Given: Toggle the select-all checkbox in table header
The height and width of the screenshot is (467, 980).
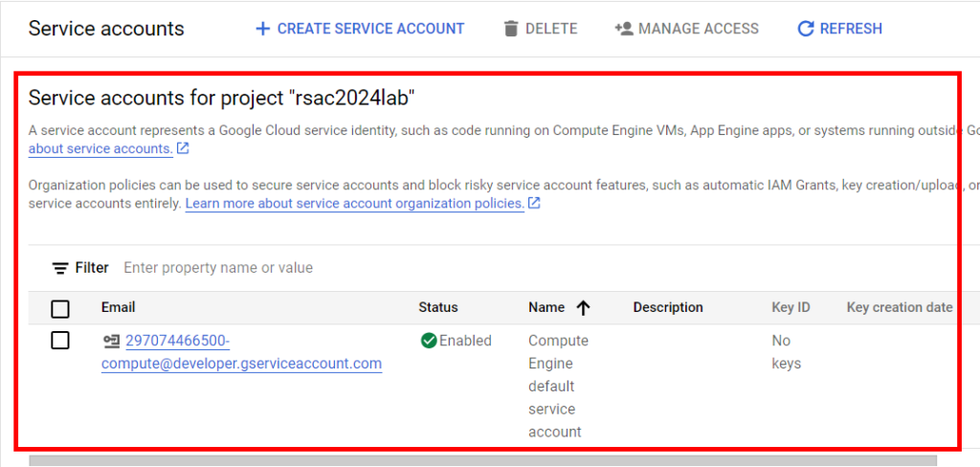Looking at the screenshot, I should click(x=60, y=309).
